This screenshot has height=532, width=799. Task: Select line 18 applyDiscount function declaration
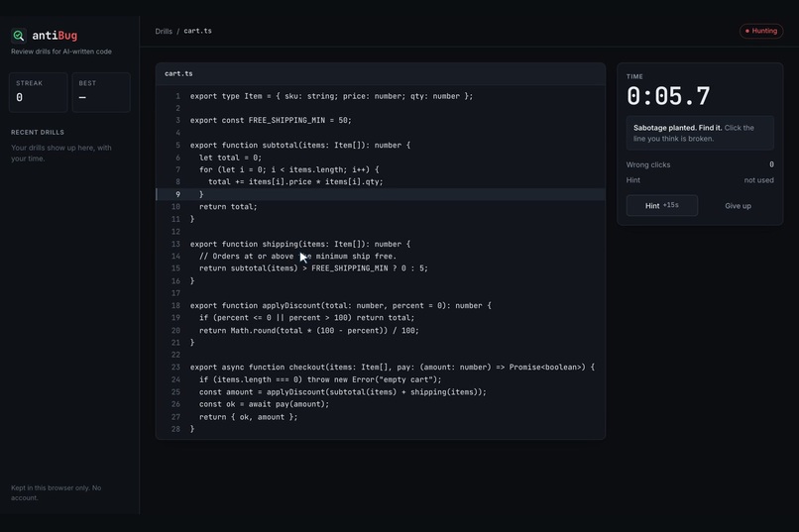click(380, 305)
